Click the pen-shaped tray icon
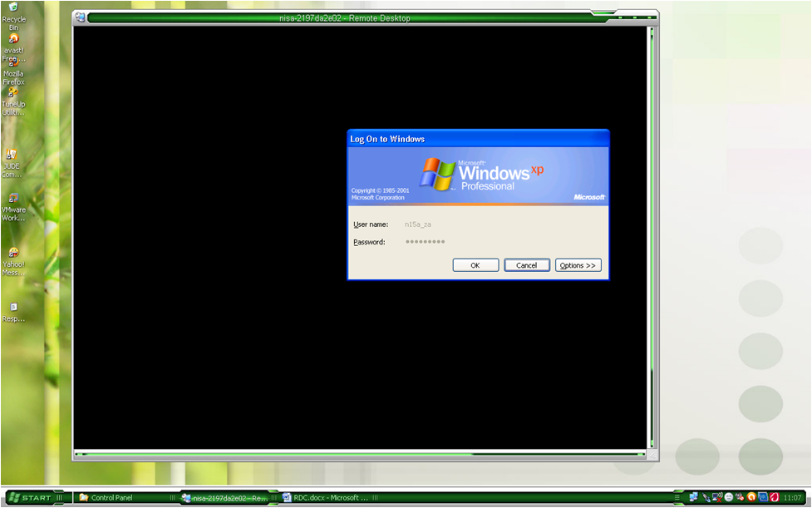The height and width of the screenshot is (508, 812). click(706, 498)
